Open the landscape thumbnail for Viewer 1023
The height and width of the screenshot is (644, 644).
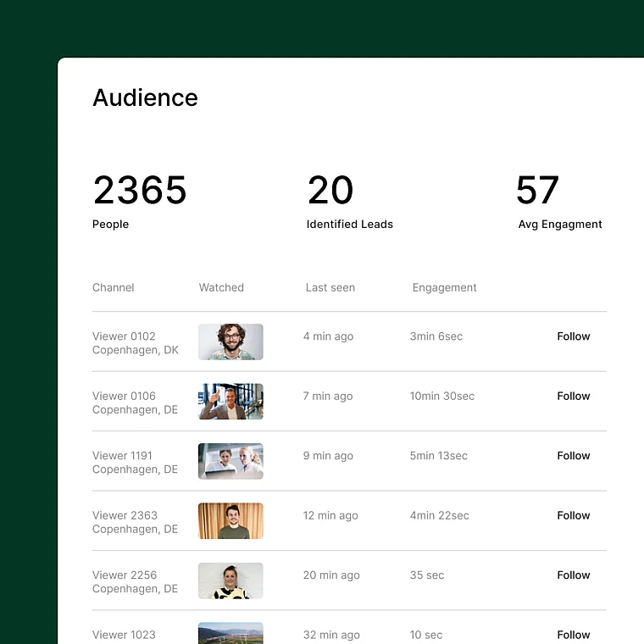tap(230, 634)
